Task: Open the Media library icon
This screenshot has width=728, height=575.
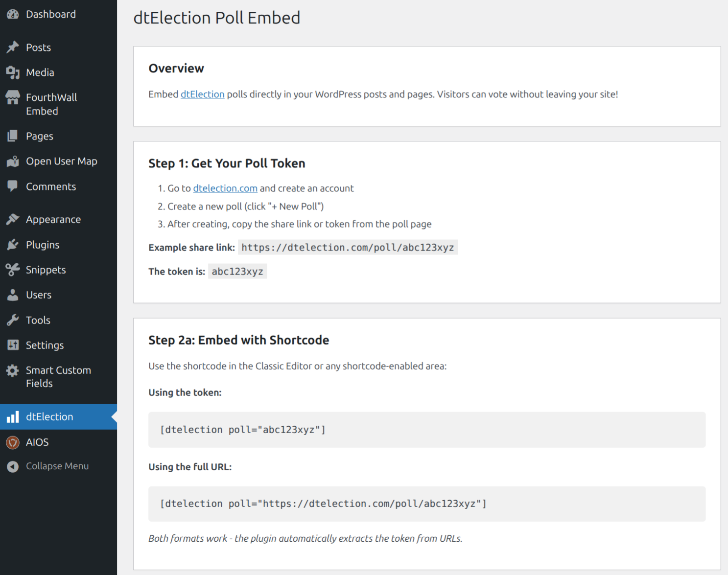Action: [x=13, y=72]
